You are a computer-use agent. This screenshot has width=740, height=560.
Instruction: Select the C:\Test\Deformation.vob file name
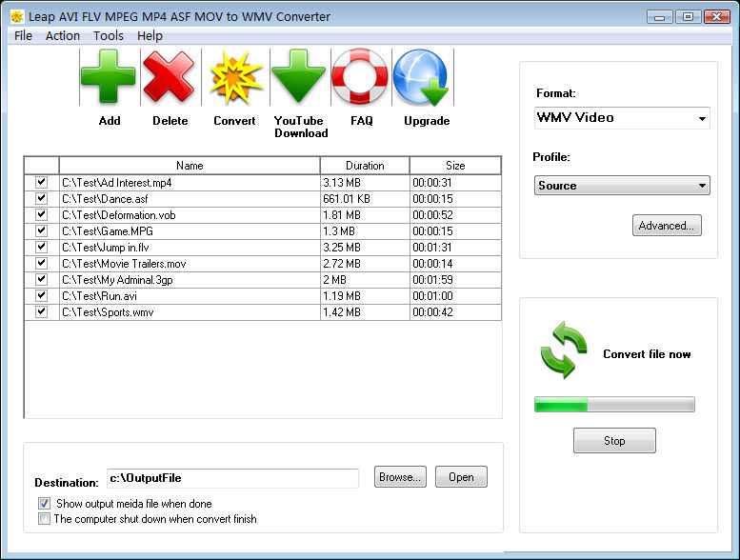point(119,215)
